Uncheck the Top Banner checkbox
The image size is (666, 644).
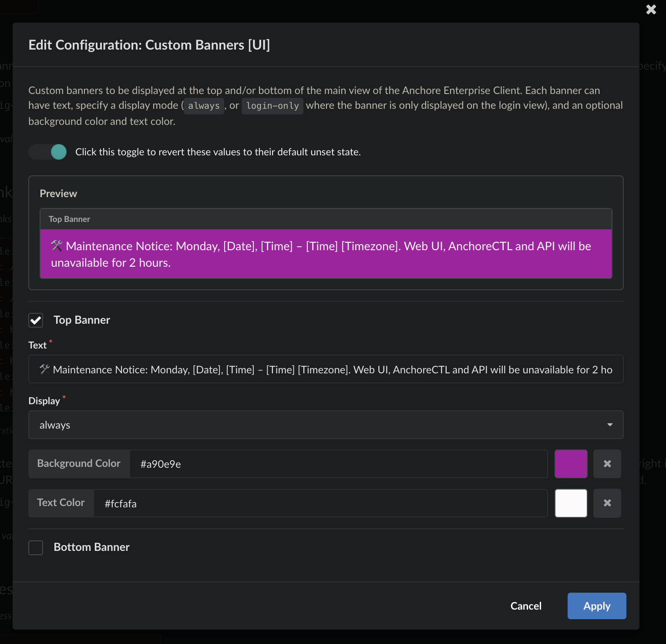point(36,320)
